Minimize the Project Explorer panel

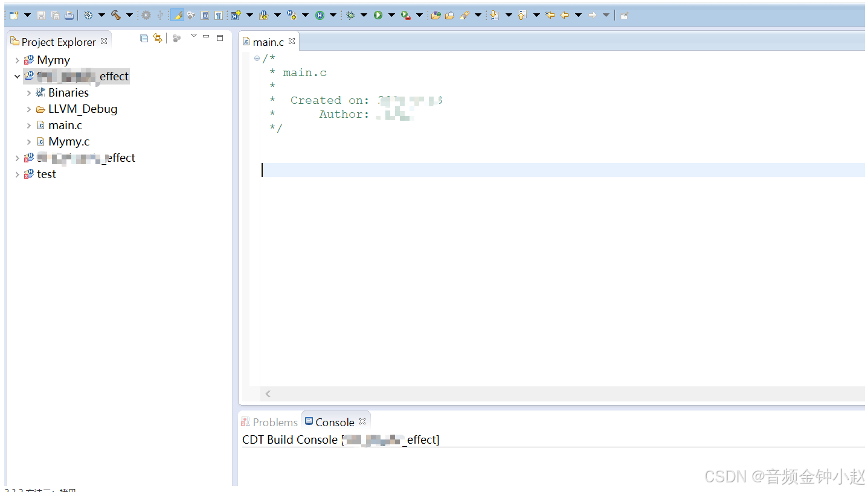tap(206, 37)
